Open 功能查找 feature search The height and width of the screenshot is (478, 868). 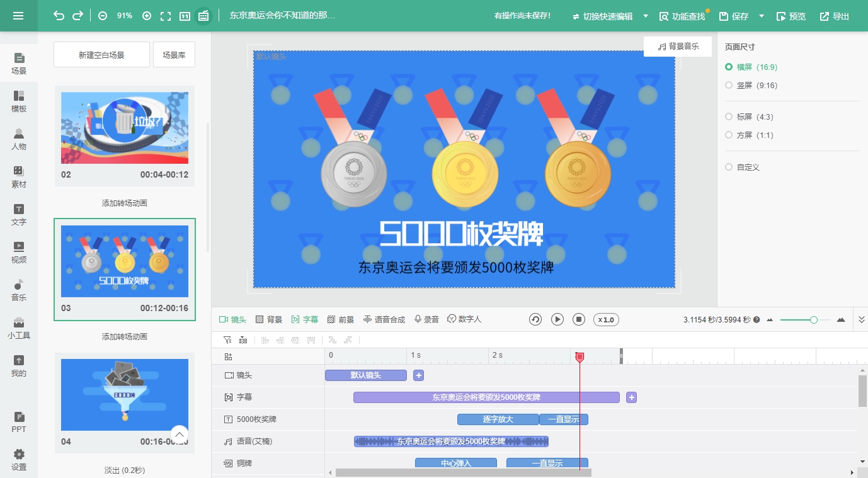(682, 16)
